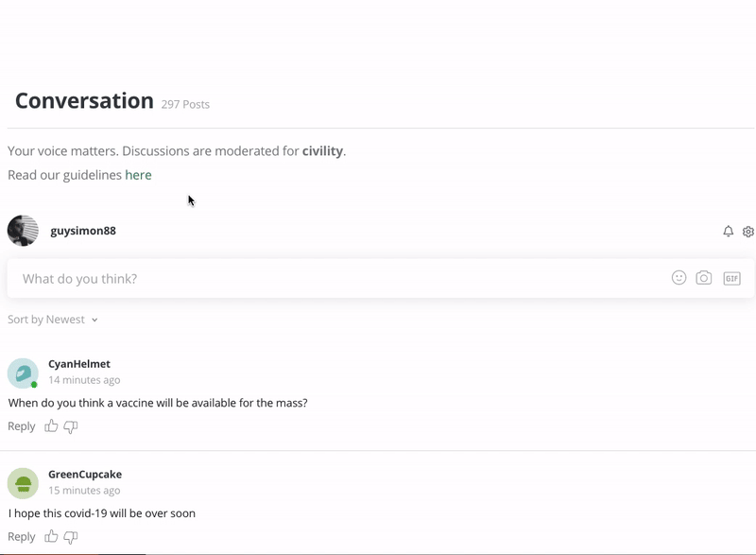Reply to GreenCupcake's comment
The image size is (756, 555).
point(21,537)
